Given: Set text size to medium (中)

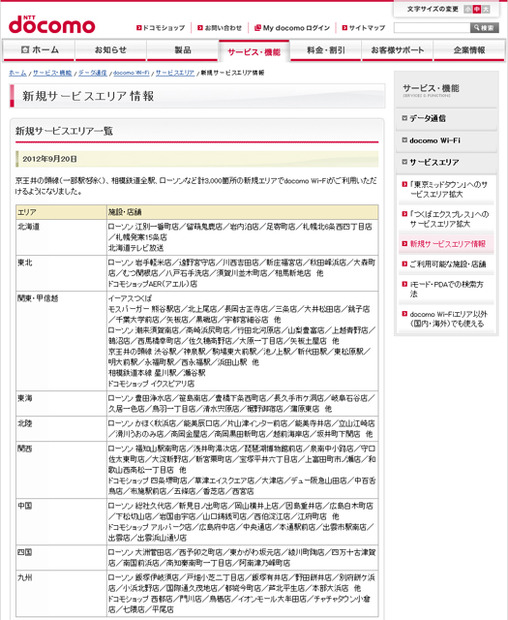Looking at the screenshot, I should coord(477,9).
